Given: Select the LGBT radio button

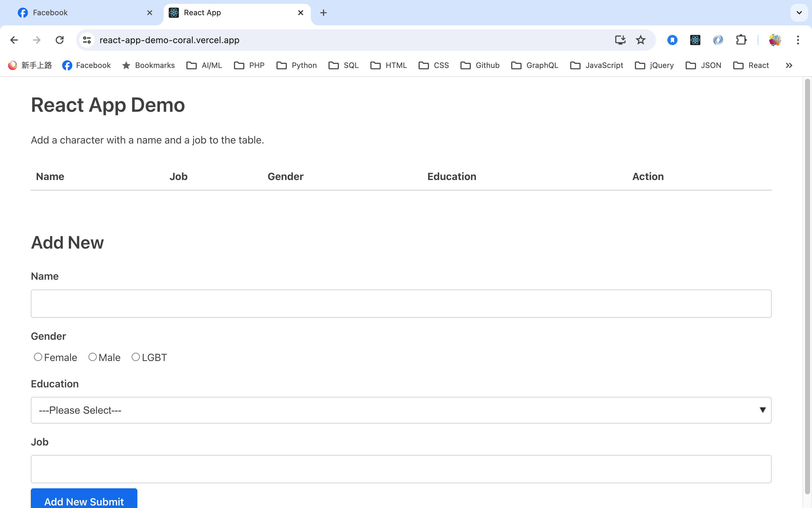Looking at the screenshot, I should point(135,357).
